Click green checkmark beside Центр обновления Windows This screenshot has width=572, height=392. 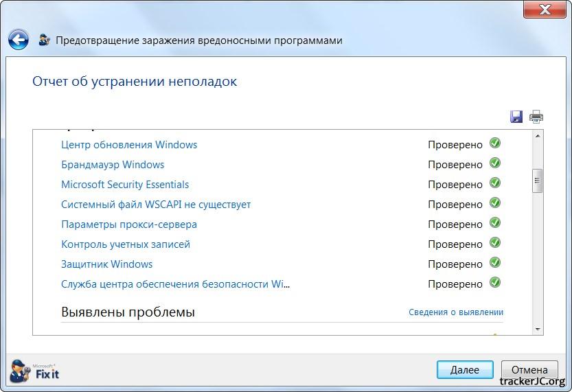[494, 143]
